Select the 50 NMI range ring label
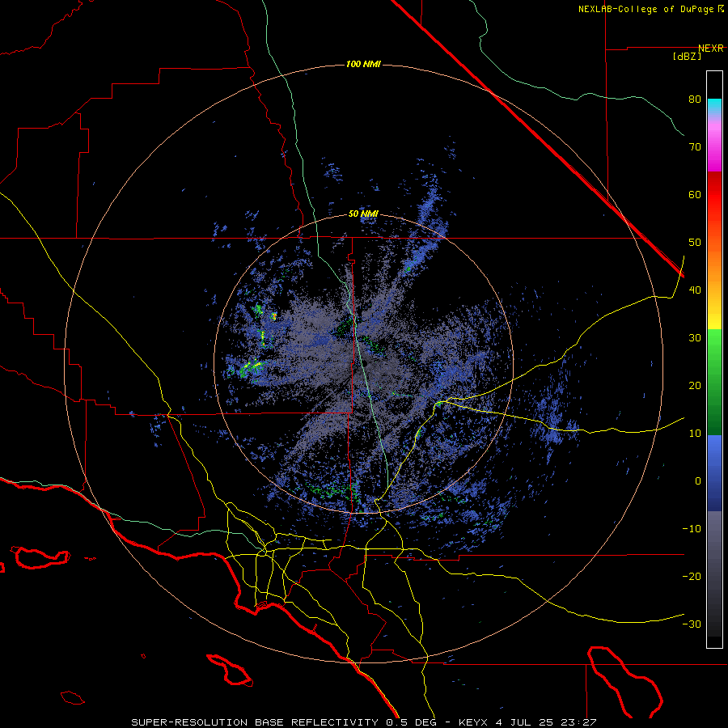728x728 pixels. point(363,214)
